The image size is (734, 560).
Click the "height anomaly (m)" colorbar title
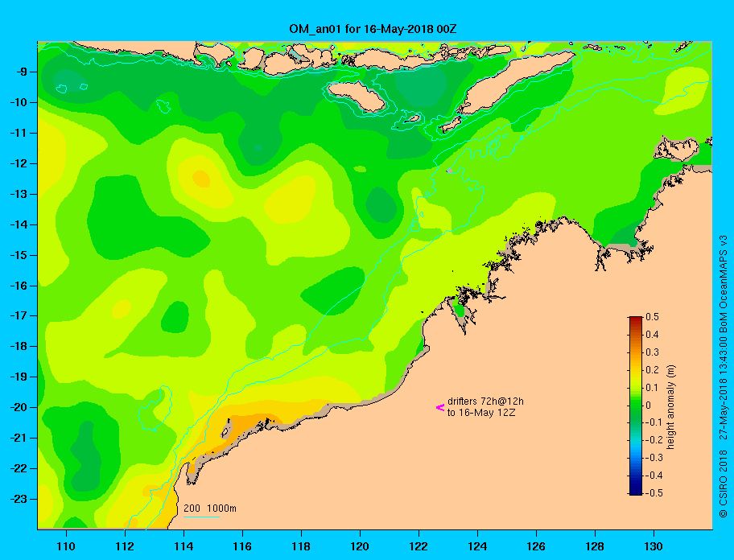coord(670,407)
